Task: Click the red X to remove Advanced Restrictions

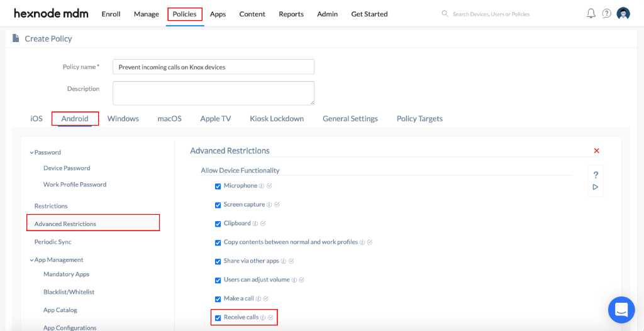Action: 597,151
